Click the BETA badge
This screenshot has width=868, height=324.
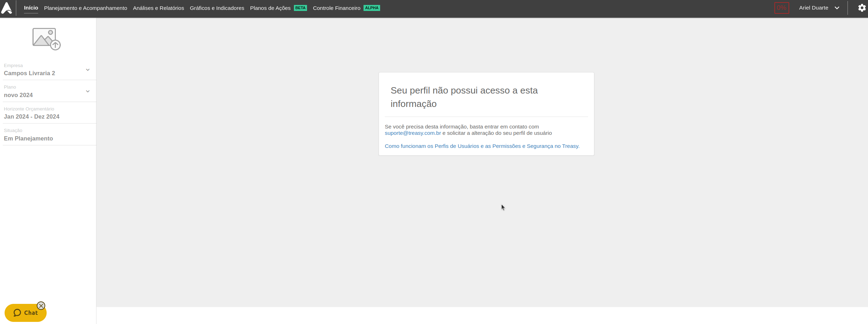[x=300, y=8]
